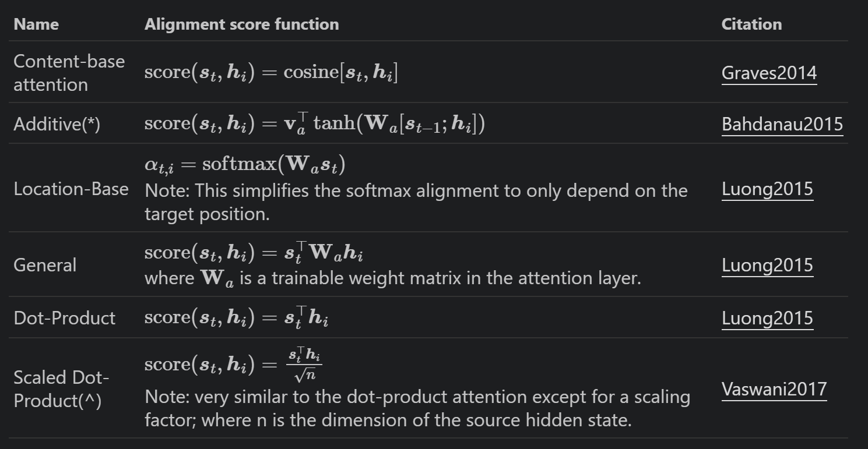Click the Citation column header
Viewport: 868px width, 449px height.
coord(751,24)
